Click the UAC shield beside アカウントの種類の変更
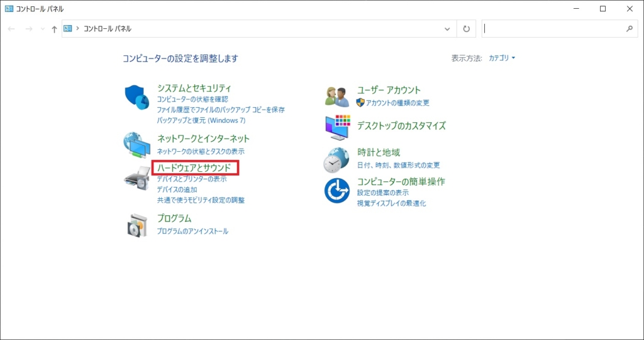Image resolution: width=644 pixels, height=340 pixels. [360, 103]
